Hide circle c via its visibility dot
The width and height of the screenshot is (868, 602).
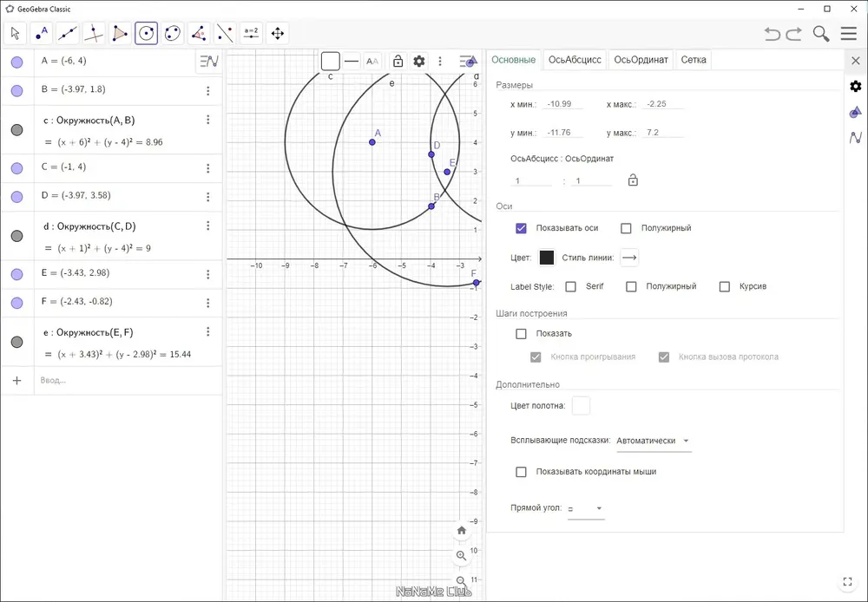point(17,130)
